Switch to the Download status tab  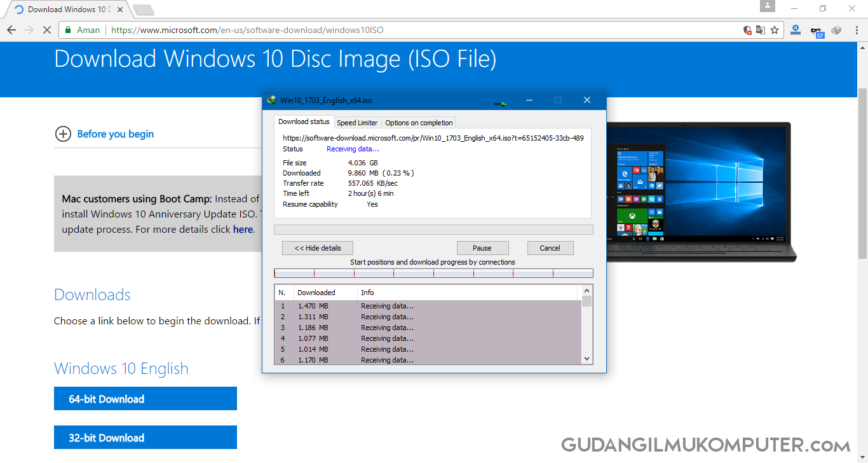304,121
